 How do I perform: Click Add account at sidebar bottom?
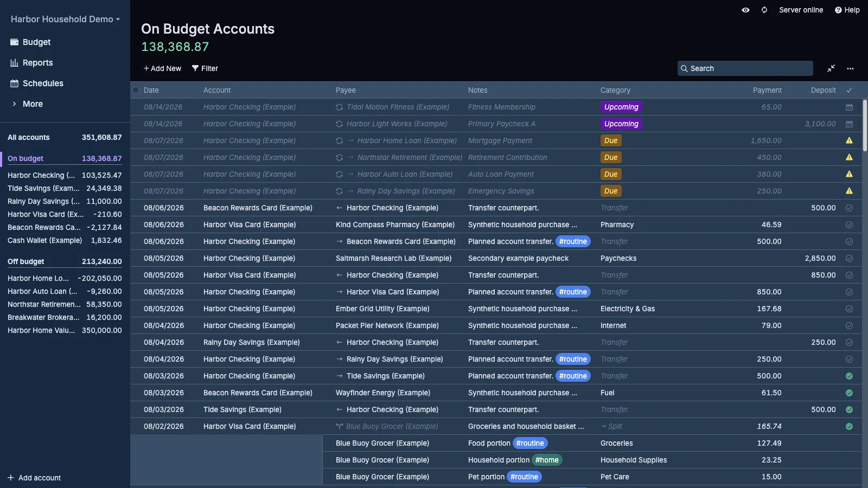(x=34, y=478)
